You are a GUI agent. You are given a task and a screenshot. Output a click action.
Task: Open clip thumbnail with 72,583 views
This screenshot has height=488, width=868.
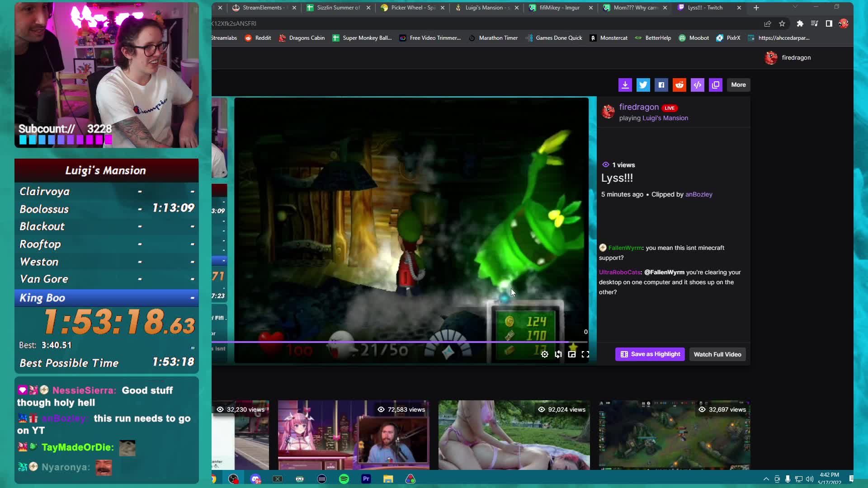click(x=354, y=435)
